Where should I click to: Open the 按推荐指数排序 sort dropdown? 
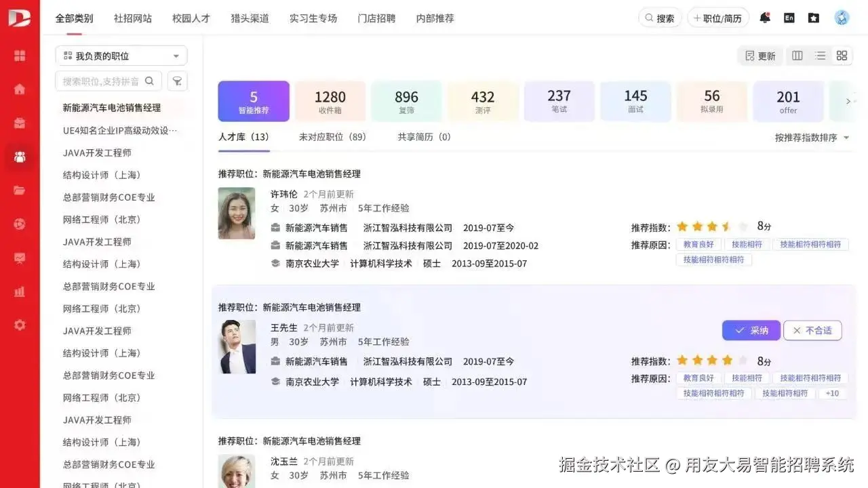pos(812,138)
